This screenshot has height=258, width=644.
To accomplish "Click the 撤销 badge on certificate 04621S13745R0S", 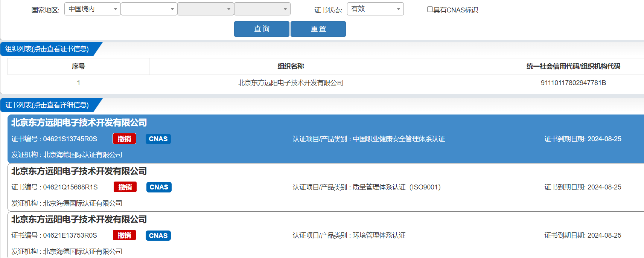I will click(124, 139).
